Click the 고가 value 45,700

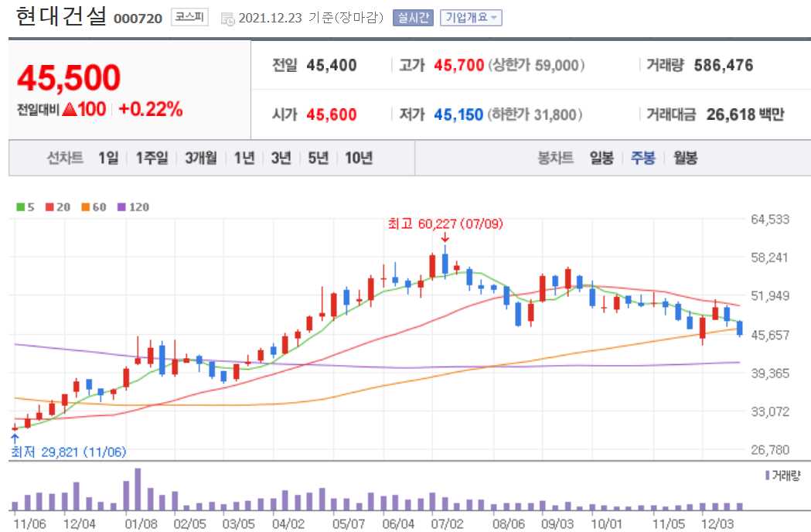[458, 65]
